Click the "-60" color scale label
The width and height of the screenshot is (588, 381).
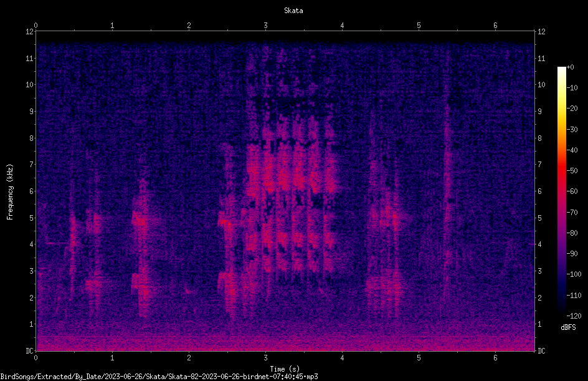[x=572, y=191]
